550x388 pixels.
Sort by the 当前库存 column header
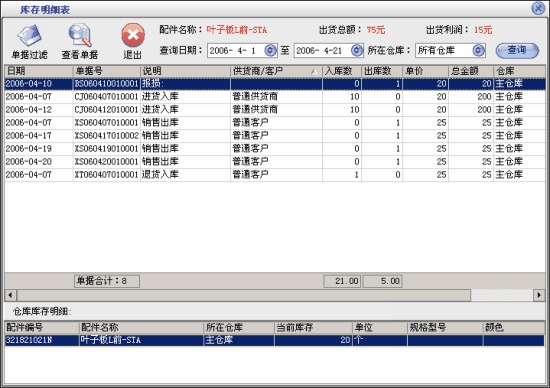313,327
